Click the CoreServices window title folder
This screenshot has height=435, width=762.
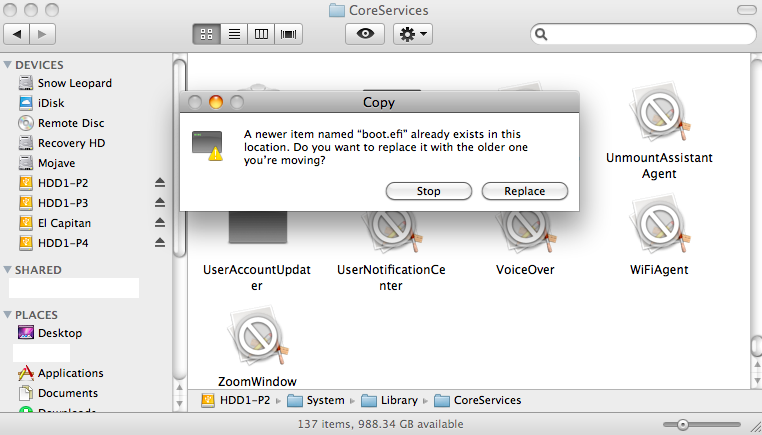pyautogui.click(x=337, y=10)
